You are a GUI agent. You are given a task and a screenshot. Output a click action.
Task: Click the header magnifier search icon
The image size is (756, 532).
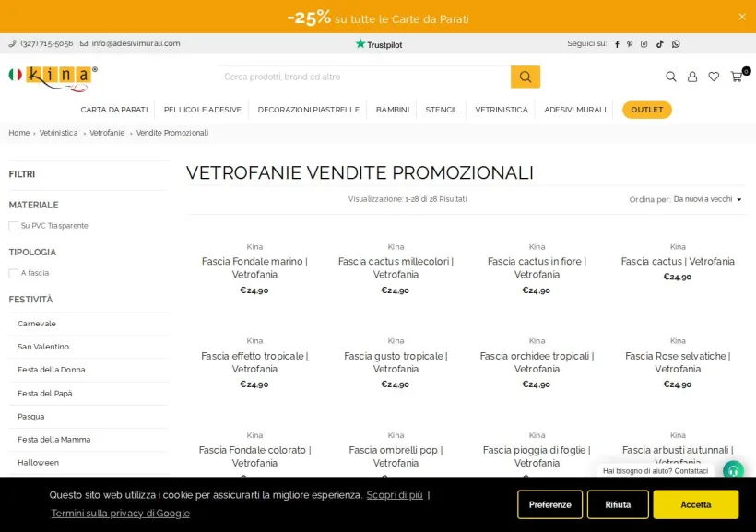[670, 77]
